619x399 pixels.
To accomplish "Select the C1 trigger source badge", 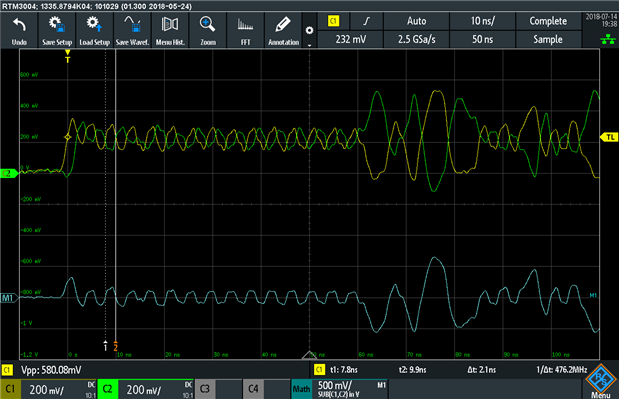I will [334, 21].
